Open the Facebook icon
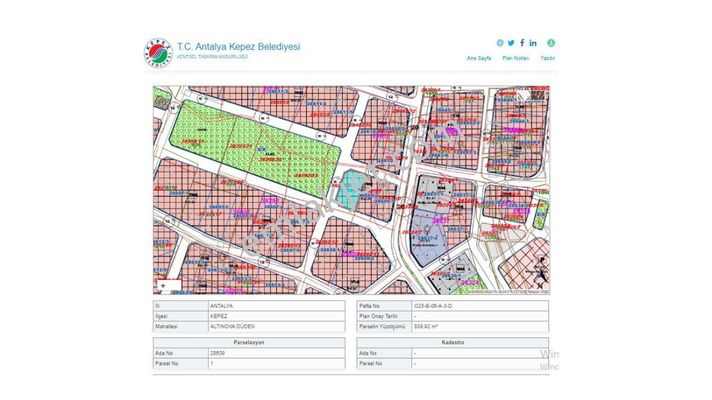This screenshot has height=400, width=712. pyautogui.click(x=522, y=43)
